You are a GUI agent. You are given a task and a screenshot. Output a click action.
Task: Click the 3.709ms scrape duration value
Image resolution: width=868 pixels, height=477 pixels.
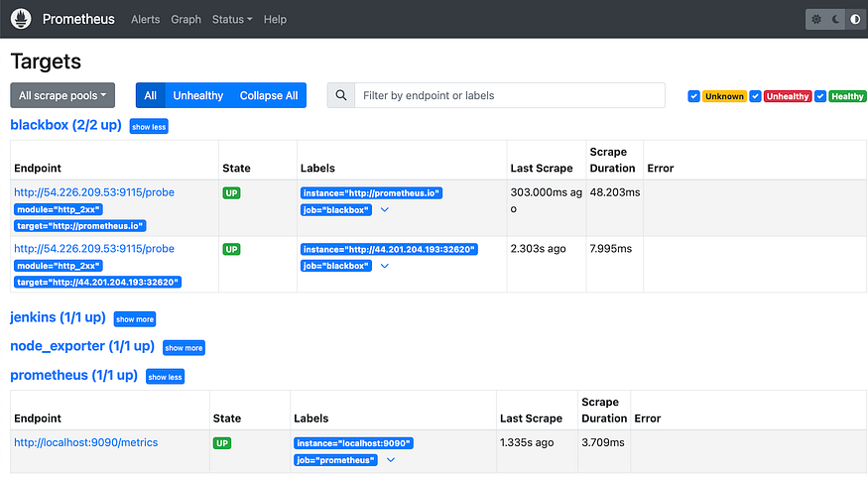point(603,442)
